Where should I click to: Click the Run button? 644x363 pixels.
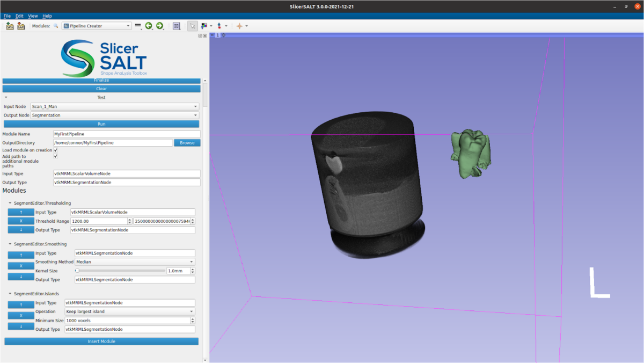[101, 124]
